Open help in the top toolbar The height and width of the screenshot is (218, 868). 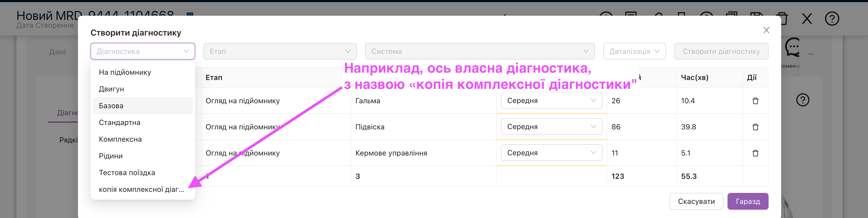pyautogui.click(x=832, y=19)
